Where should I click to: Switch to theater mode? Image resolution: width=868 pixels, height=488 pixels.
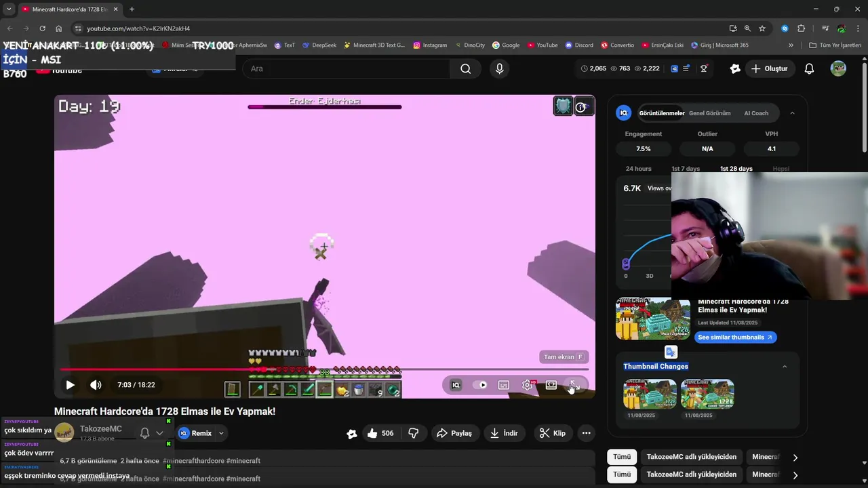(551, 385)
